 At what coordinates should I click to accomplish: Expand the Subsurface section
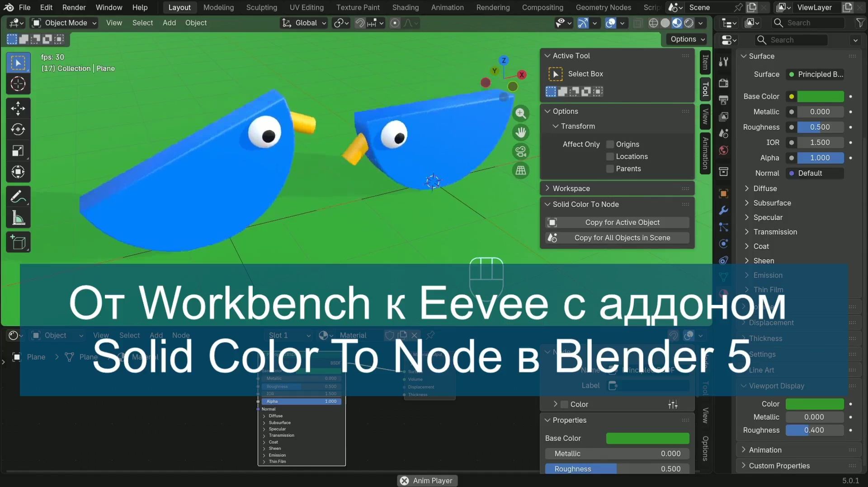772,203
